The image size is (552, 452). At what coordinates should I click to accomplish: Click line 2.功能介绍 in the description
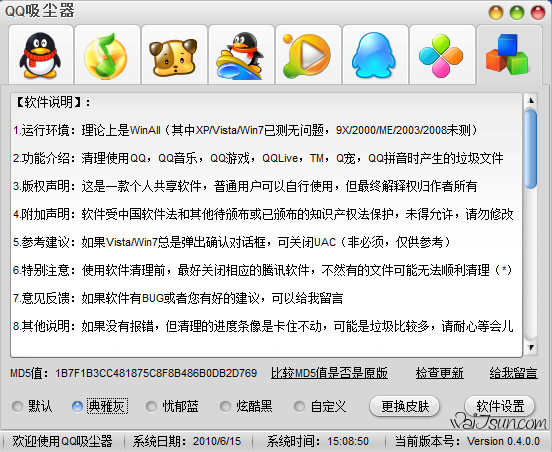pyautogui.click(x=258, y=158)
